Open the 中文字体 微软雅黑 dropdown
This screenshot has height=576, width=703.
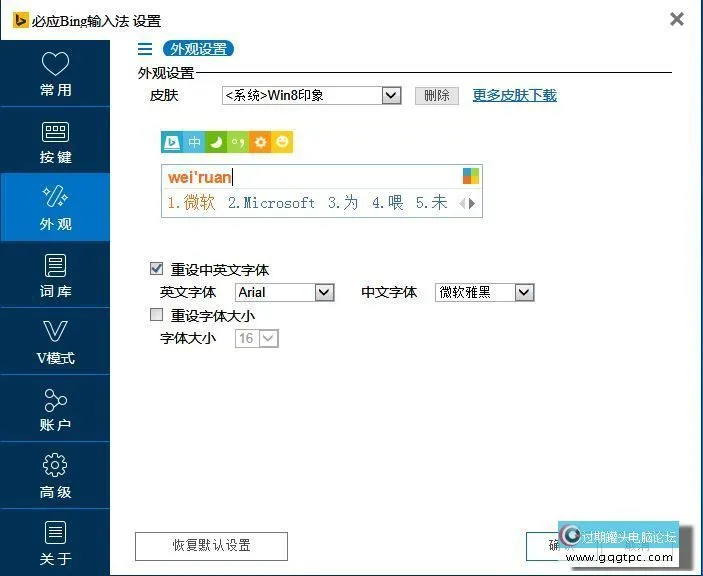point(524,293)
